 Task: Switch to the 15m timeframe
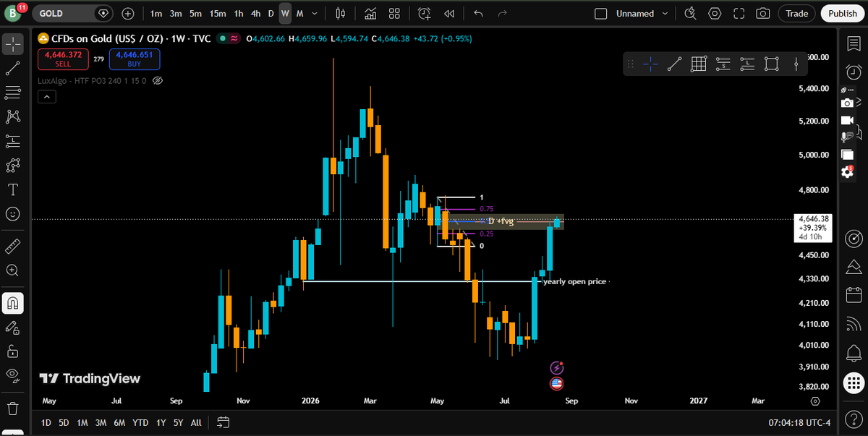(x=217, y=14)
